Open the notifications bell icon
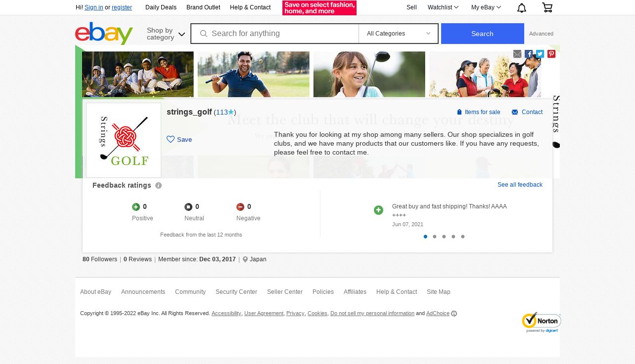This screenshot has height=364, width=635. pos(522,7)
